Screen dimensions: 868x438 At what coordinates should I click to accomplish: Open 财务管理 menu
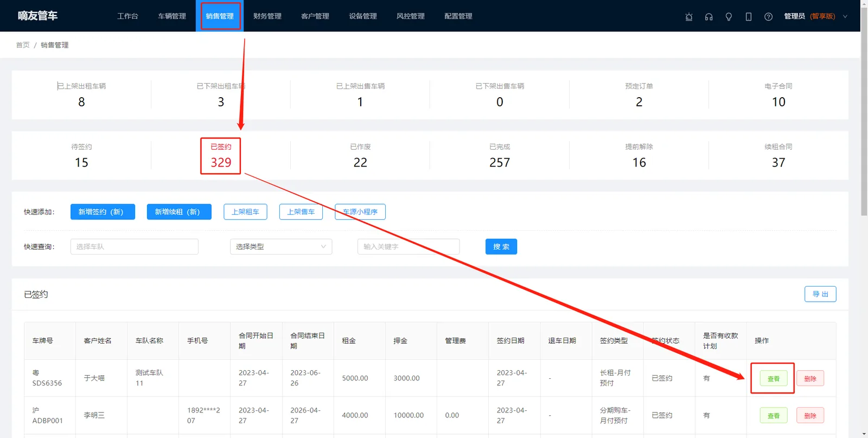(267, 16)
